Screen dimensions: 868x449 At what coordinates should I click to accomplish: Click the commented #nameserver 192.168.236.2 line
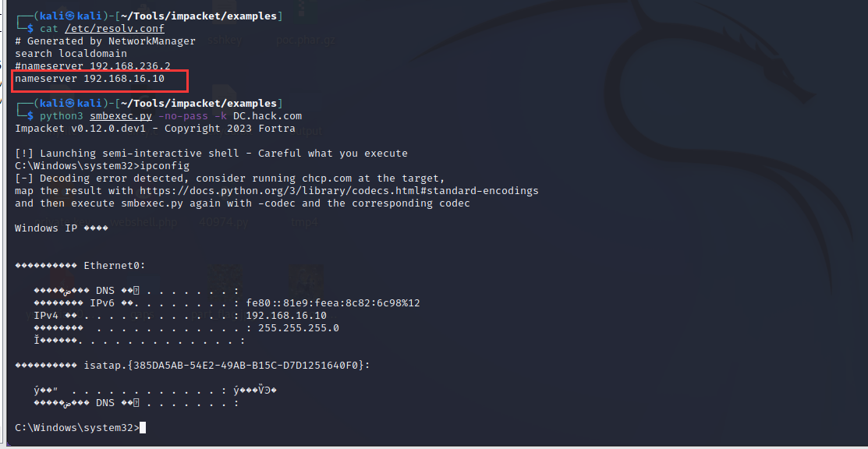click(93, 65)
